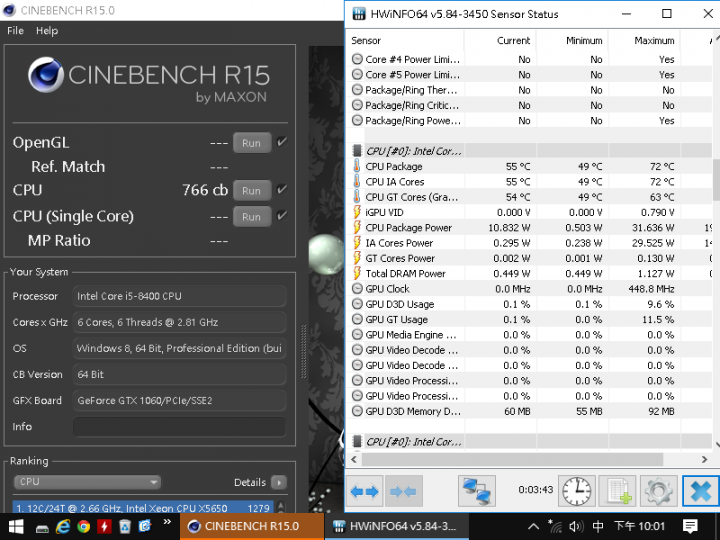The height and width of the screenshot is (540, 720).
Task: Open the Action Center notification icon
Action: tap(690, 526)
